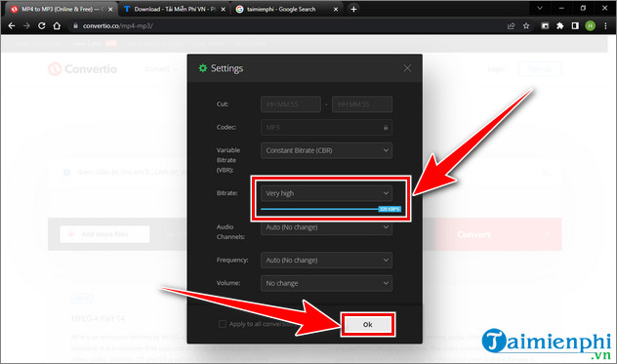Click Add more files button
The image size is (617, 364).
tap(104, 234)
